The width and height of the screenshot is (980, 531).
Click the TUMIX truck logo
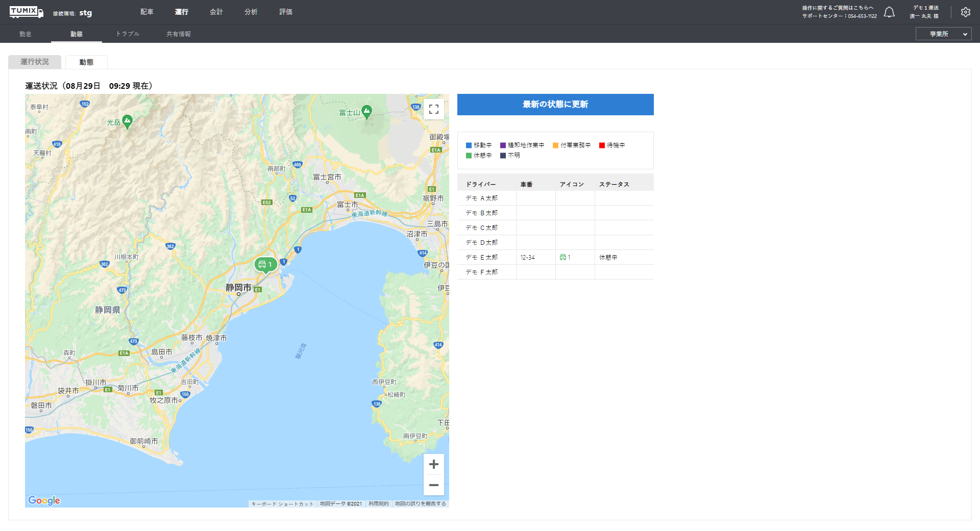[x=26, y=12]
